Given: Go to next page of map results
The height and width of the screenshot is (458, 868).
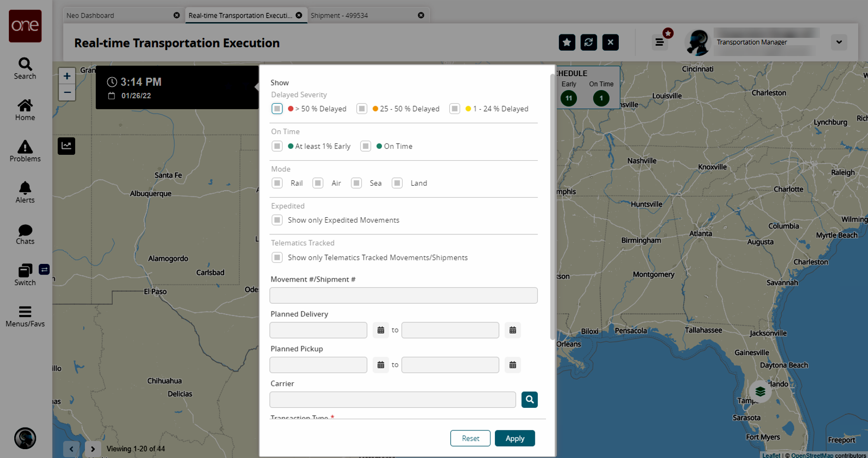Looking at the screenshot, I should (x=92, y=449).
